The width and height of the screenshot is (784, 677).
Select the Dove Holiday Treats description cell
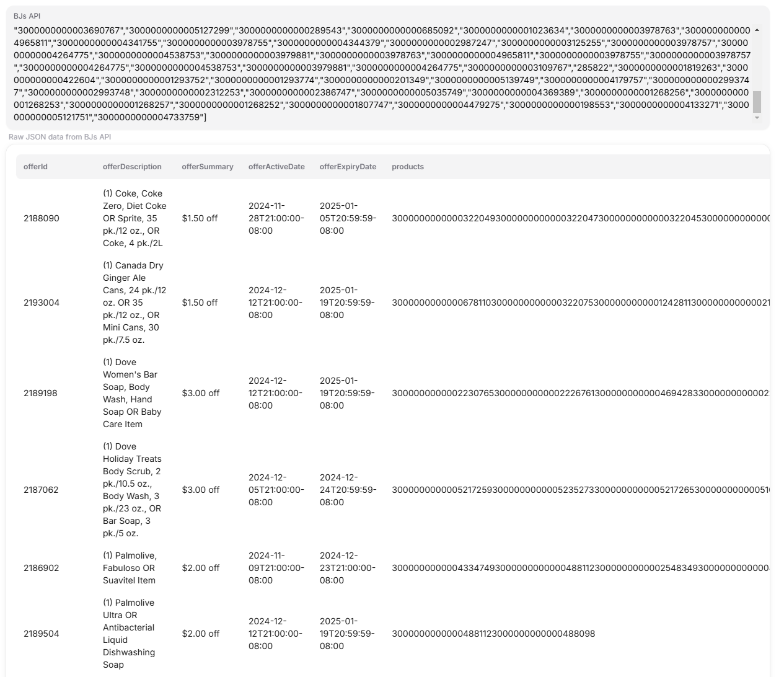pyautogui.click(x=132, y=490)
